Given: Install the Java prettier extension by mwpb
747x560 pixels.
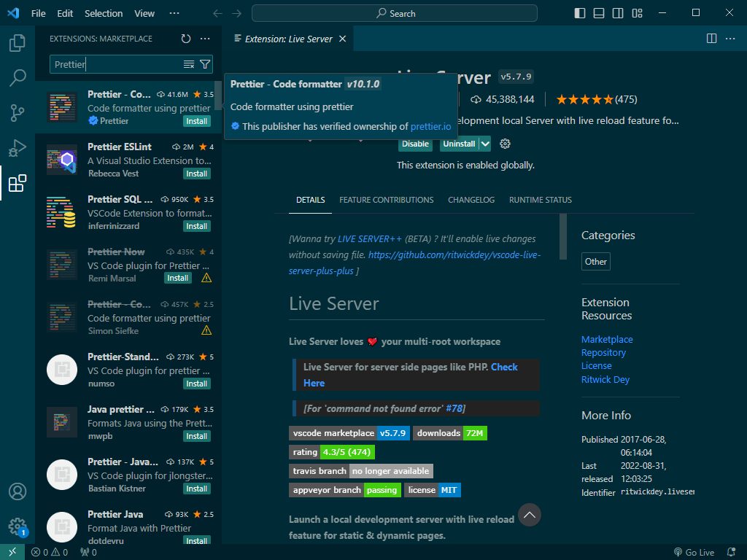Looking at the screenshot, I should pyautogui.click(x=197, y=436).
